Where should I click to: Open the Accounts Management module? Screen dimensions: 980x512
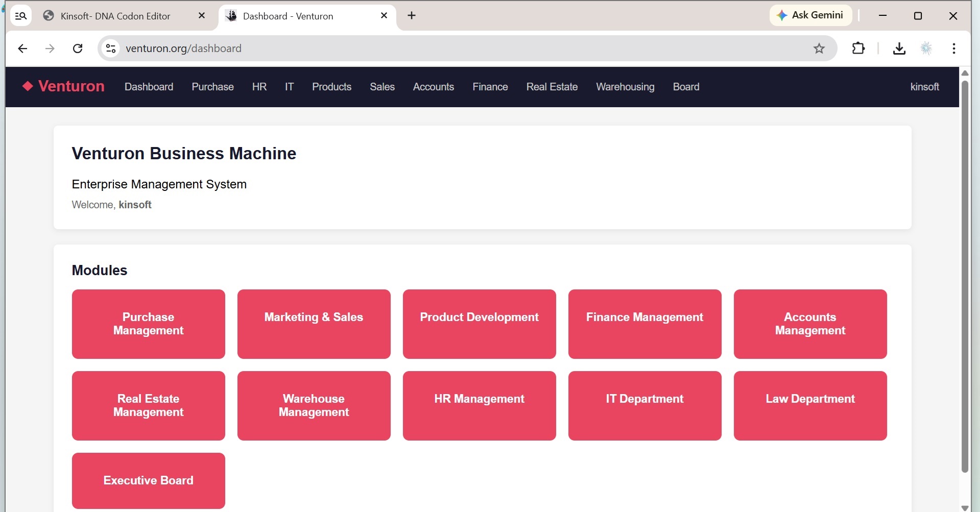point(810,324)
